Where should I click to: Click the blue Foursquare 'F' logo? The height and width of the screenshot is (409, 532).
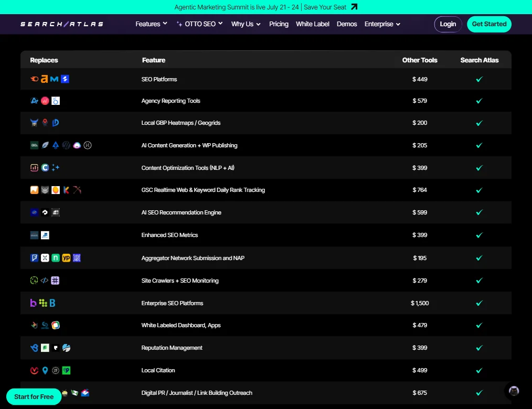click(34, 258)
